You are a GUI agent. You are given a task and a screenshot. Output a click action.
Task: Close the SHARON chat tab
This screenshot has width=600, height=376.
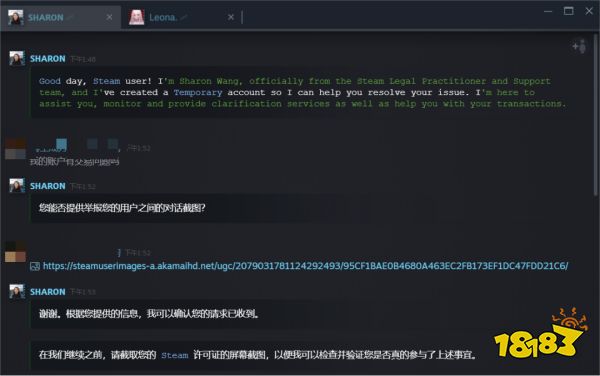click(x=109, y=17)
